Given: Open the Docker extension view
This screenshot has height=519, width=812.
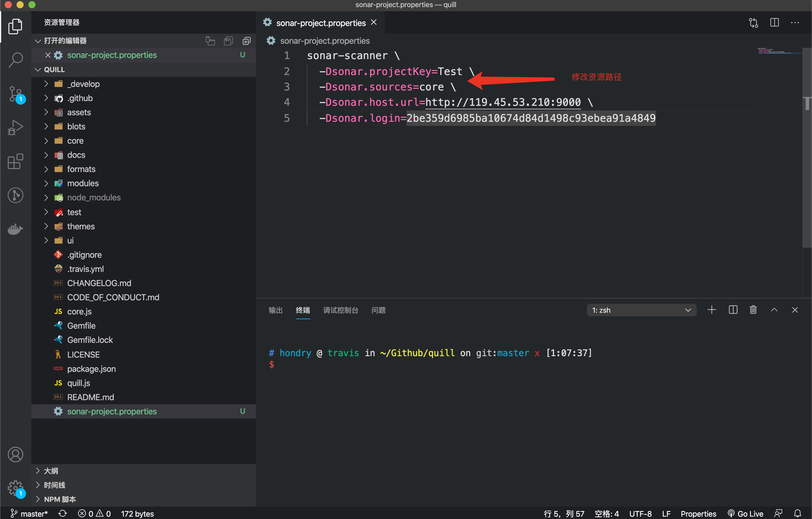Looking at the screenshot, I should click(x=15, y=229).
